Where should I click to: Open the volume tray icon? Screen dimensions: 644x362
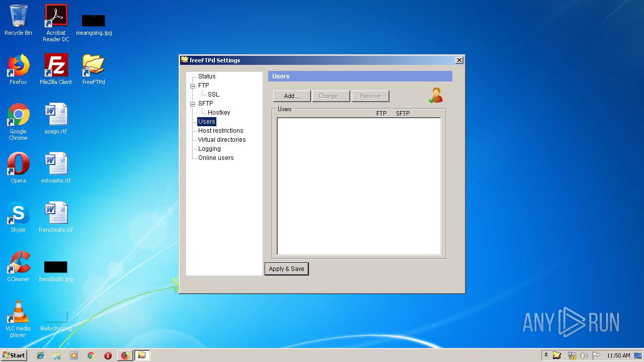tap(584, 355)
